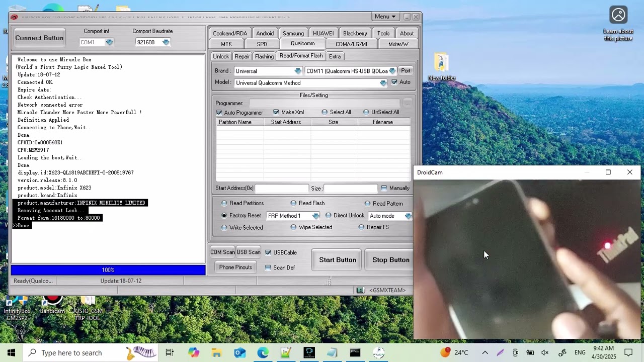
Task: Click the Miracle Box title bar logo
Action: coord(14,17)
